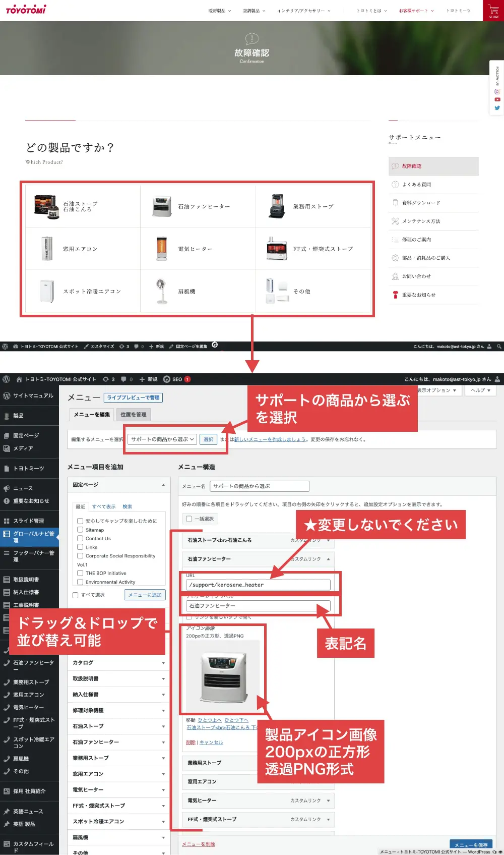Click the TOYOTOMI logo in the site header
Screen dimensions: 504x855
point(26,9)
